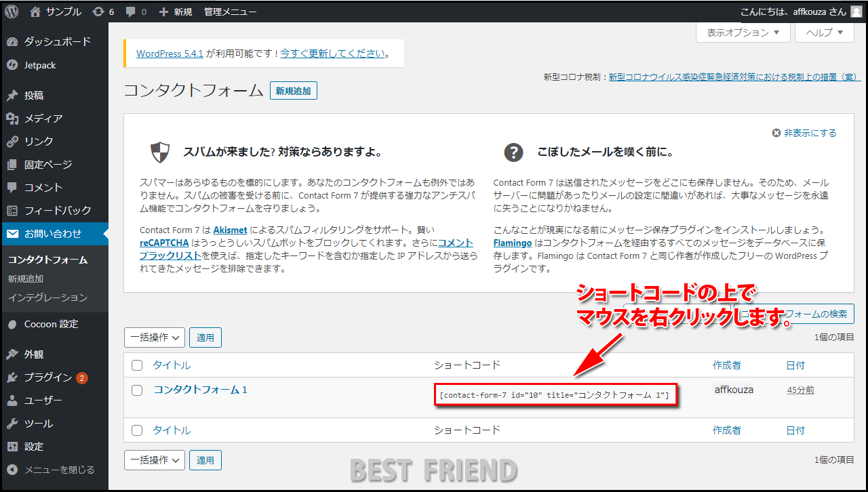Click the 今すぐ更新してください update link

[333, 54]
